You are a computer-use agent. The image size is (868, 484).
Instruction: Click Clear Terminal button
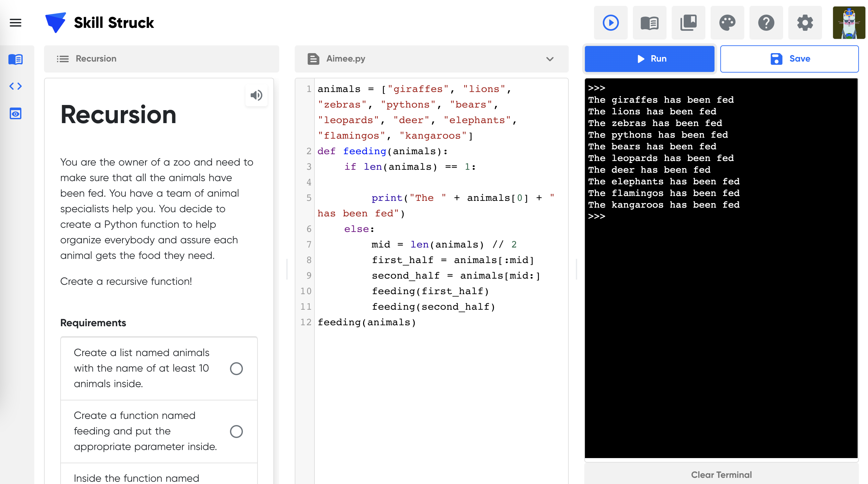pos(721,474)
